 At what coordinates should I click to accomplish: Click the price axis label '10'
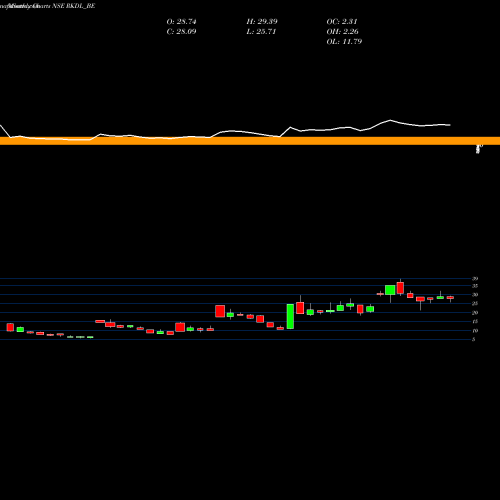coord(475,331)
